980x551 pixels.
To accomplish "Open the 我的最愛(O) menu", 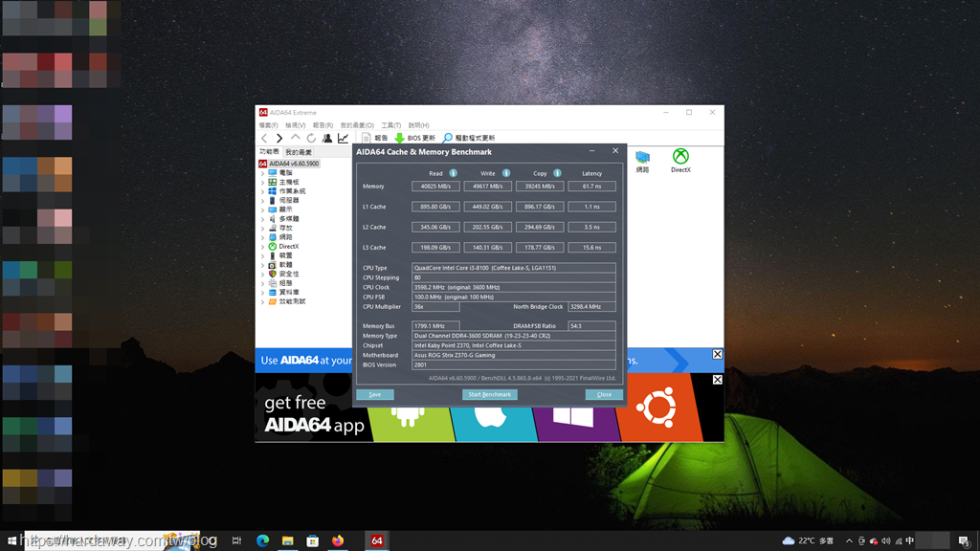I will click(x=357, y=125).
